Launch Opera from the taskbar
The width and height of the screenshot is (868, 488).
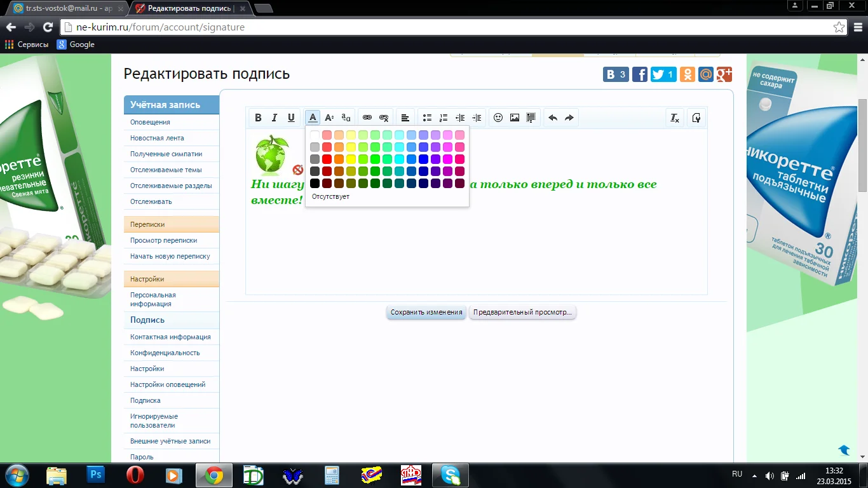click(x=135, y=475)
